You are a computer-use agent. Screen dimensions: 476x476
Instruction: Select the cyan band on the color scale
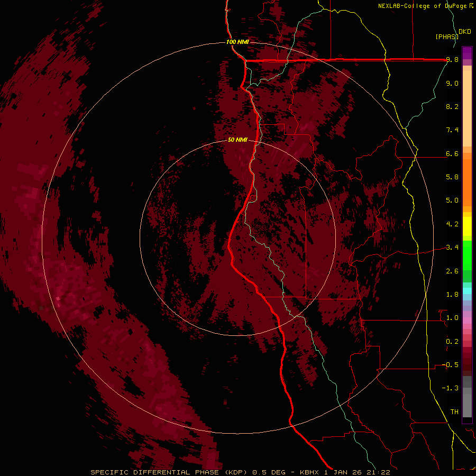click(467, 291)
